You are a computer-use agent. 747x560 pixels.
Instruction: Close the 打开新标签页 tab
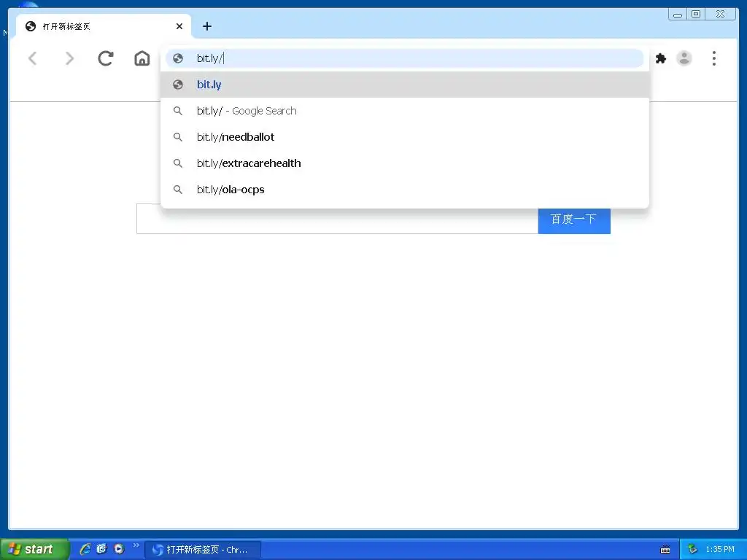(179, 26)
